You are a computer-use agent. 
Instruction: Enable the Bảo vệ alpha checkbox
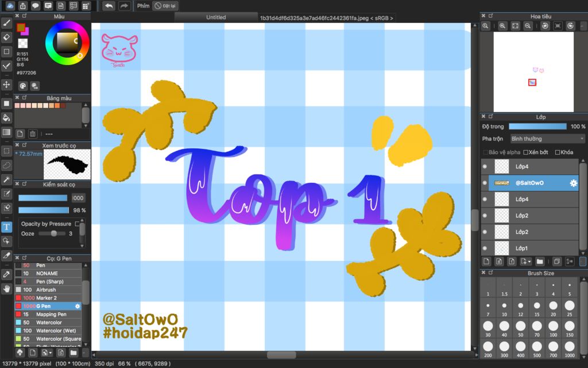click(486, 152)
